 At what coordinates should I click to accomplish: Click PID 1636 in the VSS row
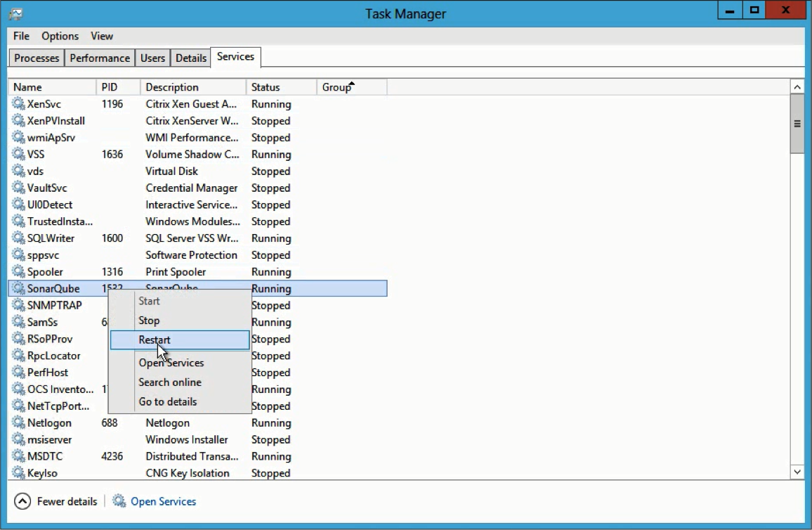click(x=112, y=154)
